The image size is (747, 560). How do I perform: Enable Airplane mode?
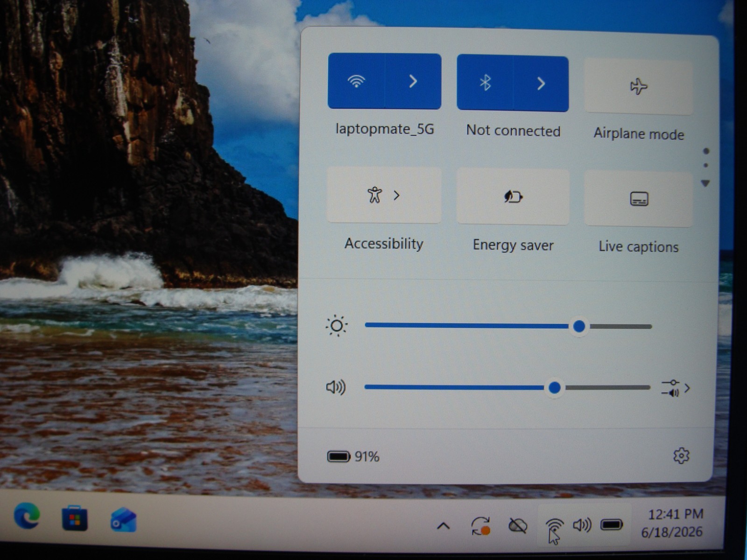pyautogui.click(x=638, y=87)
